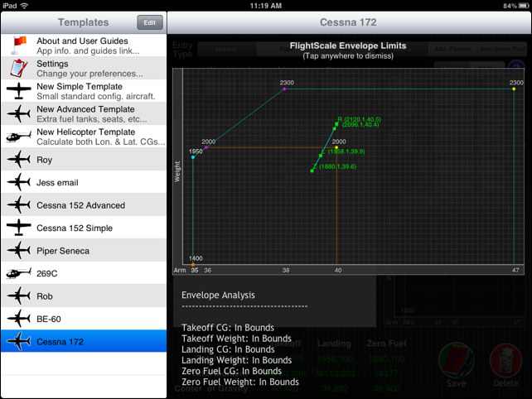This screenshot has width=532, height=399.
Task: Switch to the Non-linear Fuel tab
Action: pyautogui.click(x=501, y=49)
